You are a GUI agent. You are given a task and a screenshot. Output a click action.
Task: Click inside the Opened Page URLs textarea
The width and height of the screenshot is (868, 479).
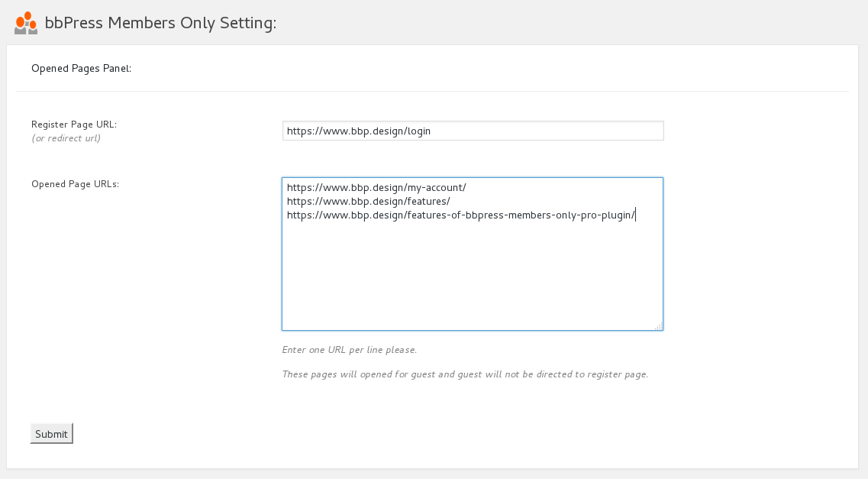tap(473, 252)
